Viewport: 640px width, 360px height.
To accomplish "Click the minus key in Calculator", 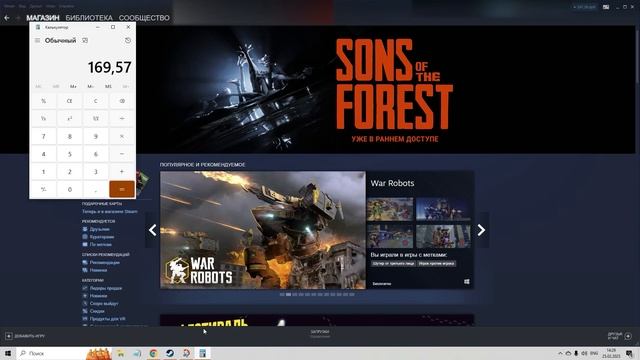I will click(x=122, y=154).
